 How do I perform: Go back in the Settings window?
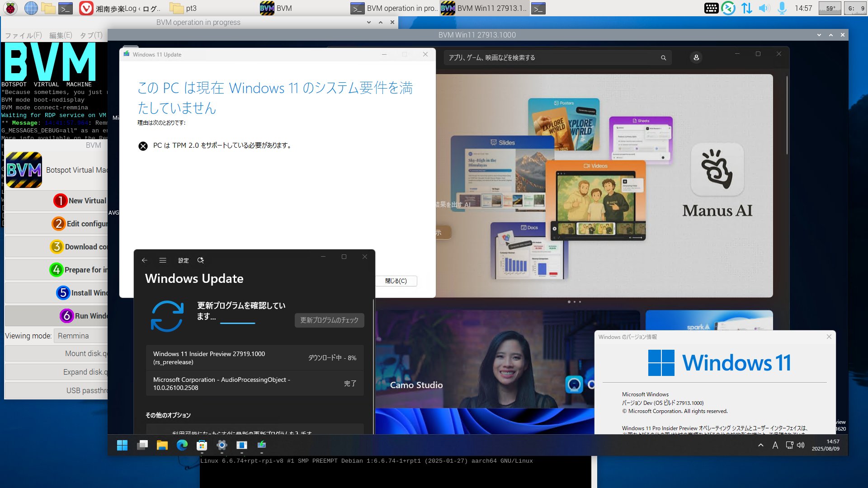tap(145, 260)
